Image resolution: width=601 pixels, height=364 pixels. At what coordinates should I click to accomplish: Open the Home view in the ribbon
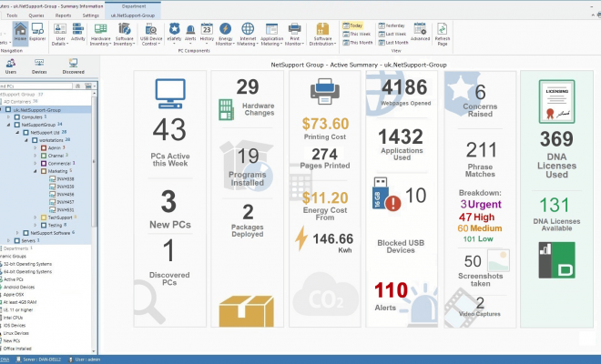coord(20,32)
